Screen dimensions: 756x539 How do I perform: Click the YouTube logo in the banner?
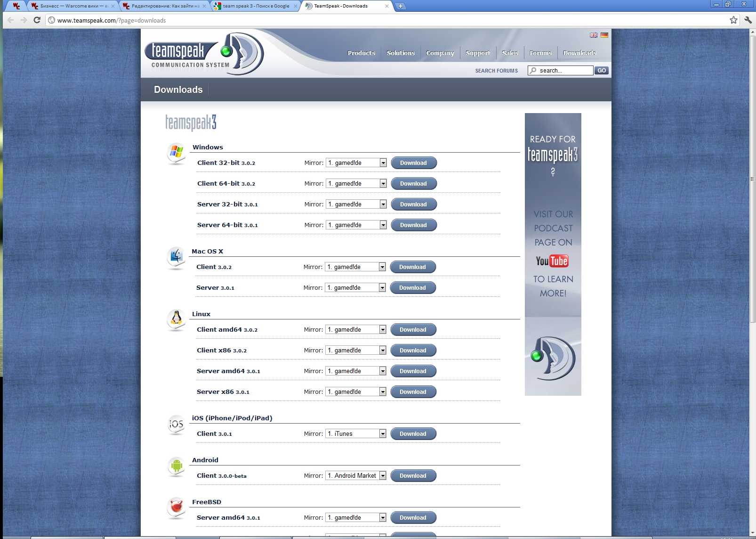click(x=552, y=261)
